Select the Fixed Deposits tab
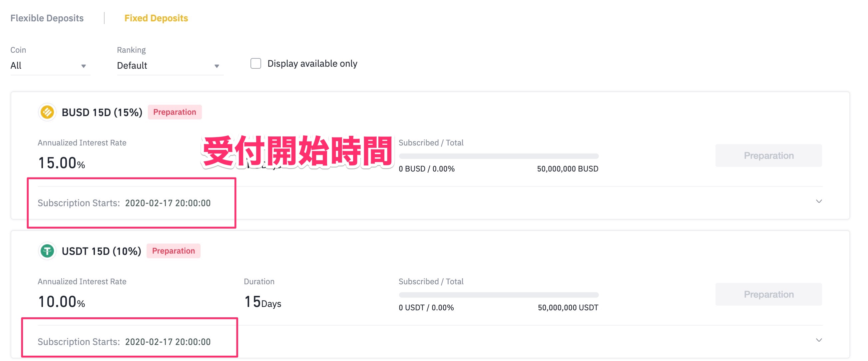The image size is (868, 361). click(x=156, y=18)
